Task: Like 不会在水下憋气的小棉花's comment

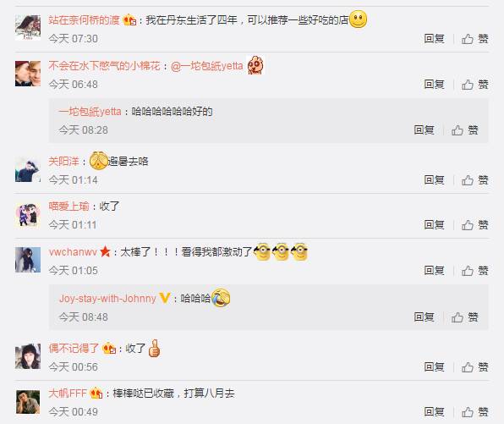Action: (x=474, y=85)
